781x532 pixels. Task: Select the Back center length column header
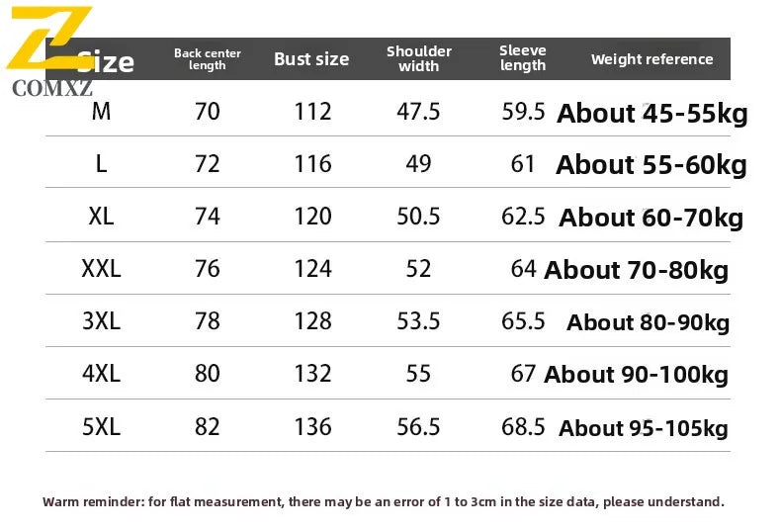tap(208, 59)
